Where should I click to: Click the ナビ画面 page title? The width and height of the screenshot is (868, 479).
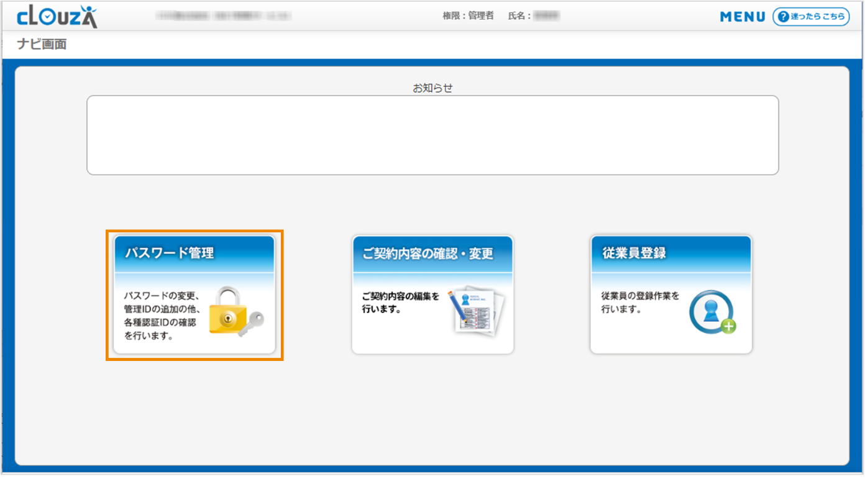point(42,45)
